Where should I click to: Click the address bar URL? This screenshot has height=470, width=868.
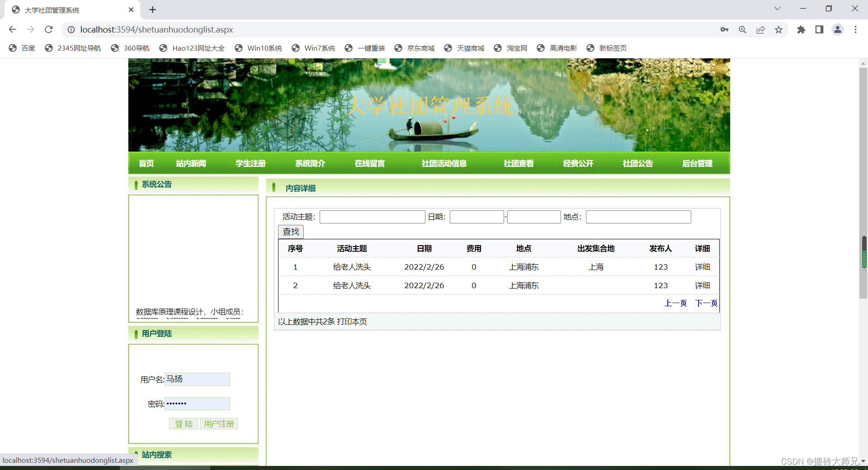coord(156,29)
